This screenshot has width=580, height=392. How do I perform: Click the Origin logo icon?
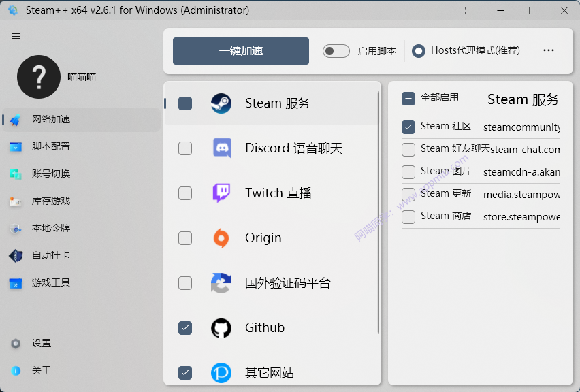click(221, 238)
